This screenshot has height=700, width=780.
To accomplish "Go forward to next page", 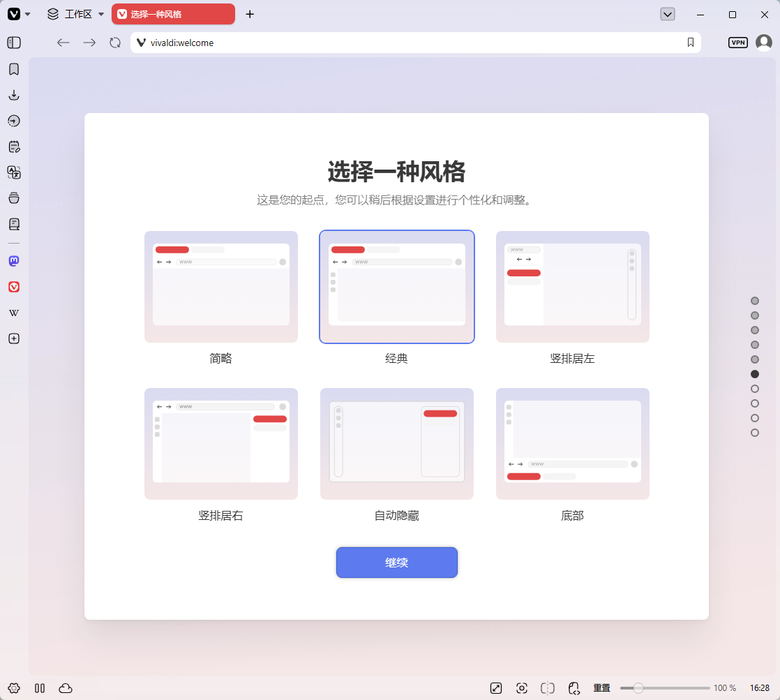I will [89, 43].
